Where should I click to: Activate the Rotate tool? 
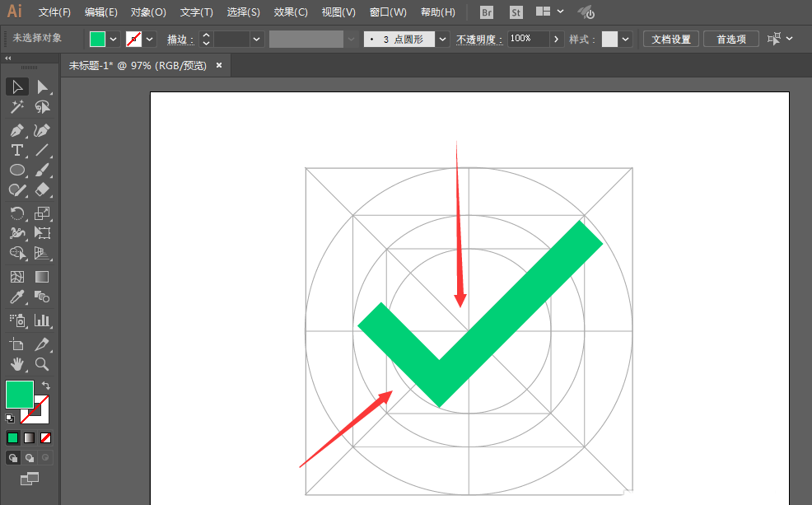(x=18, y=213)
